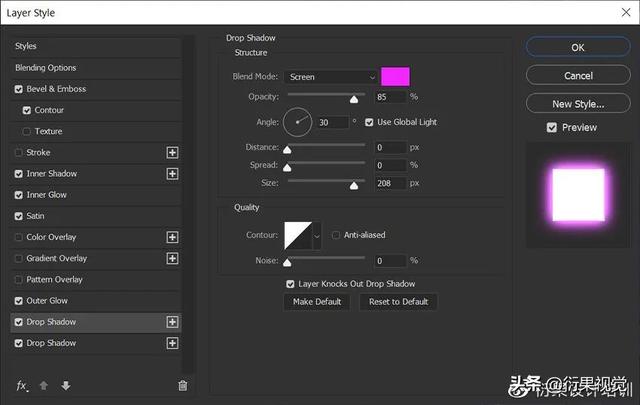This screenshot has width=640, height=405.
Task: Click the trash delete effect icon
Action: coord(182,386)
